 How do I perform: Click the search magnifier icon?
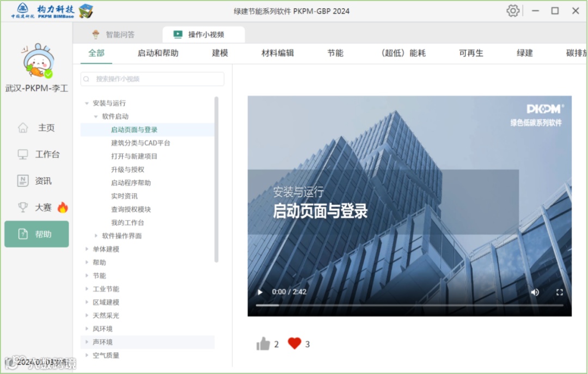click(87, 79)
